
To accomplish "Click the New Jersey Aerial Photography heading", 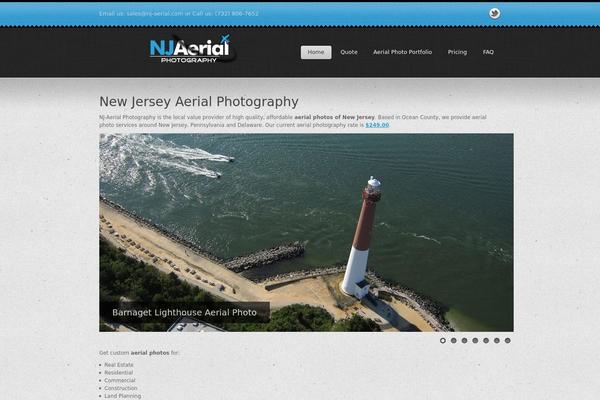I will [199, 102].
